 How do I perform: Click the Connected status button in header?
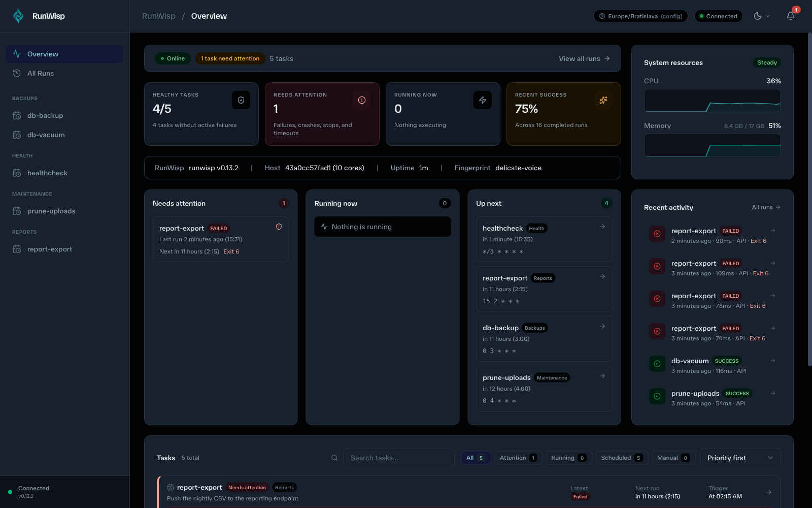click(x=718, y=16)
